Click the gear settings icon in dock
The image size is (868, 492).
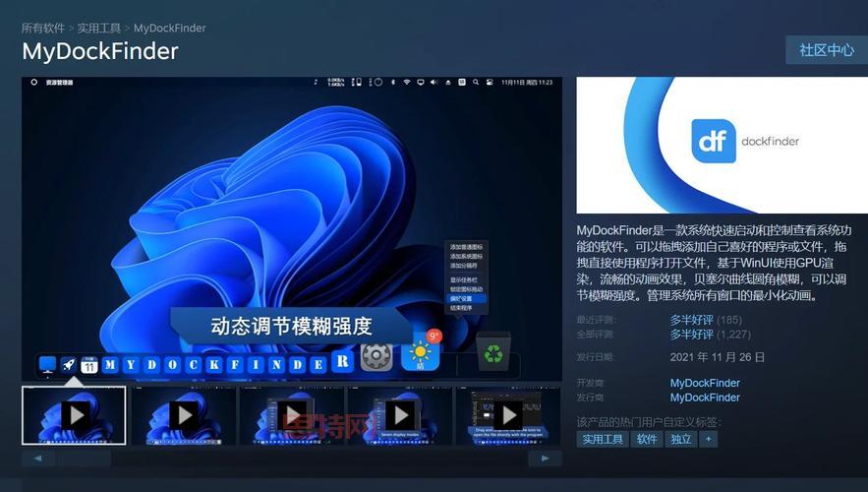tap(376, 356)
